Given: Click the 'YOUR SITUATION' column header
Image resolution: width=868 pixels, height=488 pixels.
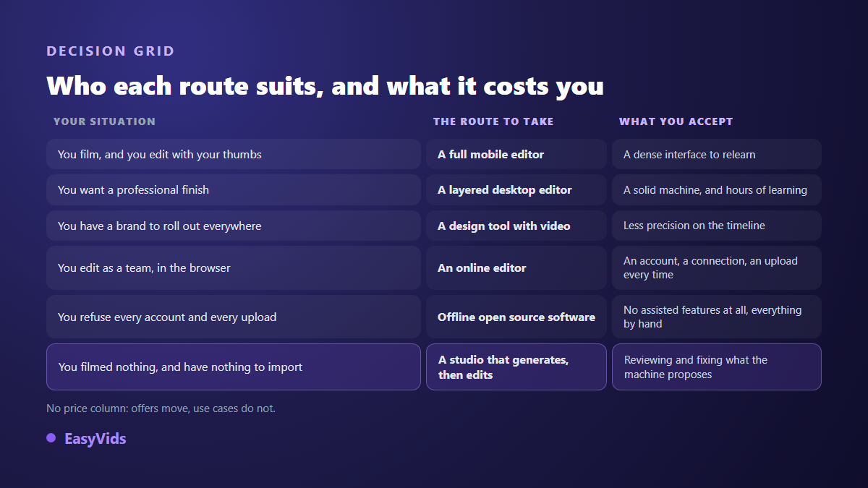Looking at the screenshot, I should click(x=104, y=121).
